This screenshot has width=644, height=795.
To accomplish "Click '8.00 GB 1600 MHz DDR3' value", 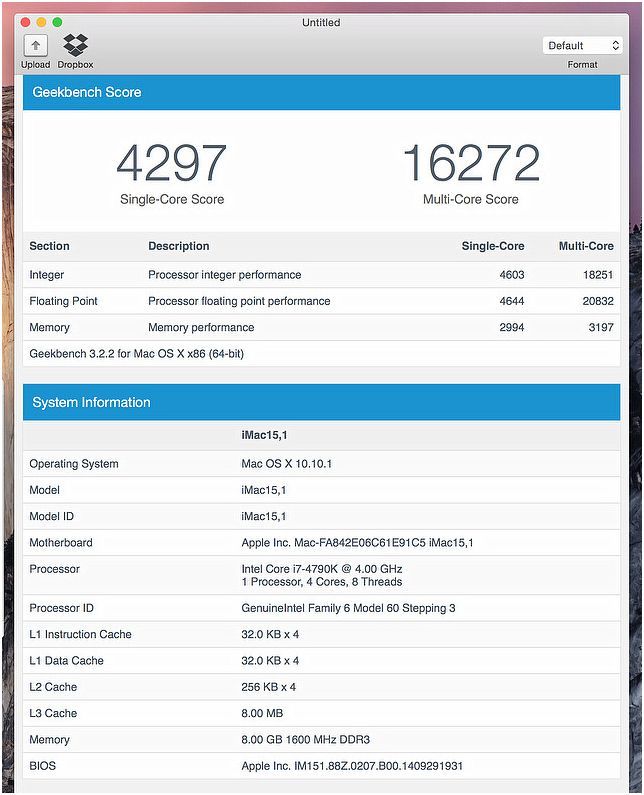I will pos(305,740).
